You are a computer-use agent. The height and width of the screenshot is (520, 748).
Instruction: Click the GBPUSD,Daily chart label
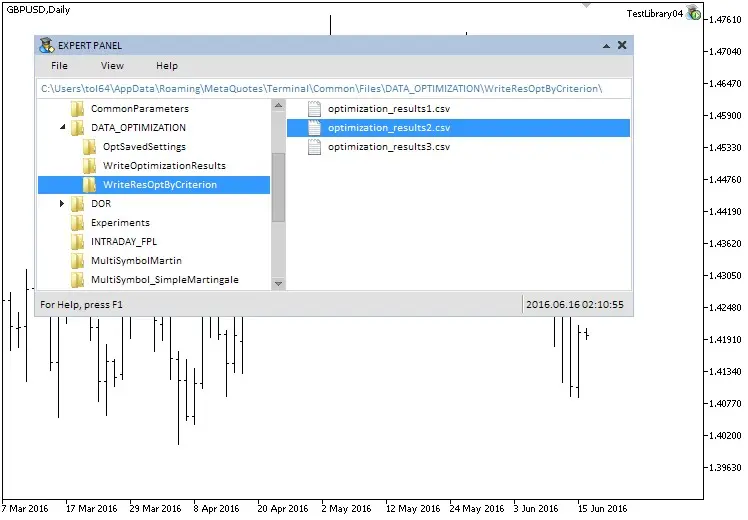(38, 10)
